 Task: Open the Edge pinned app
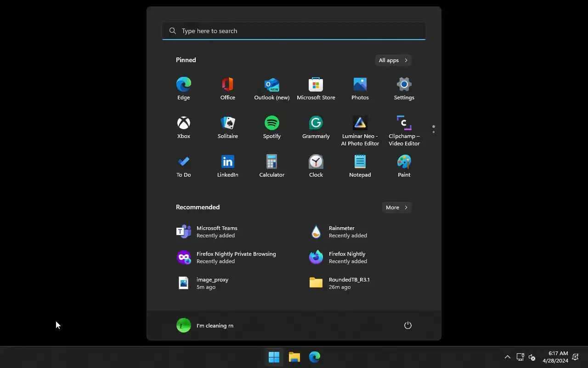pyautogui.click(x=184, y=89)
